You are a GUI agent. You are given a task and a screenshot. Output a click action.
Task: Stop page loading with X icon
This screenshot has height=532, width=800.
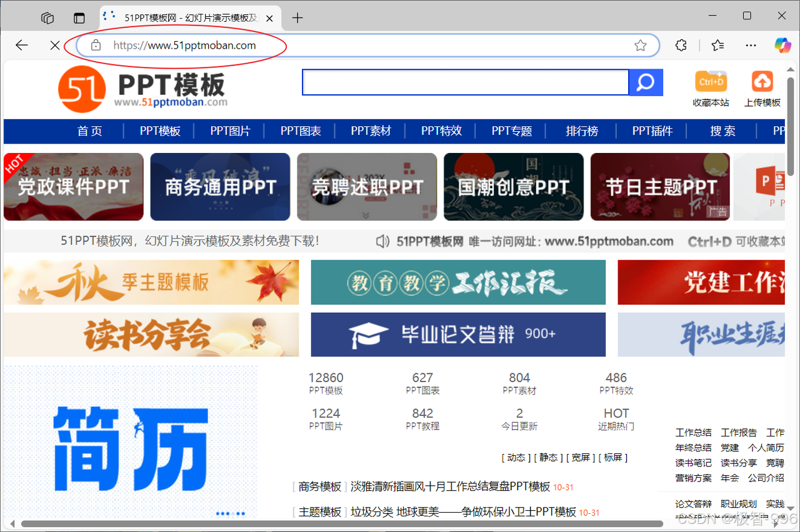click(x=55, y=45)
